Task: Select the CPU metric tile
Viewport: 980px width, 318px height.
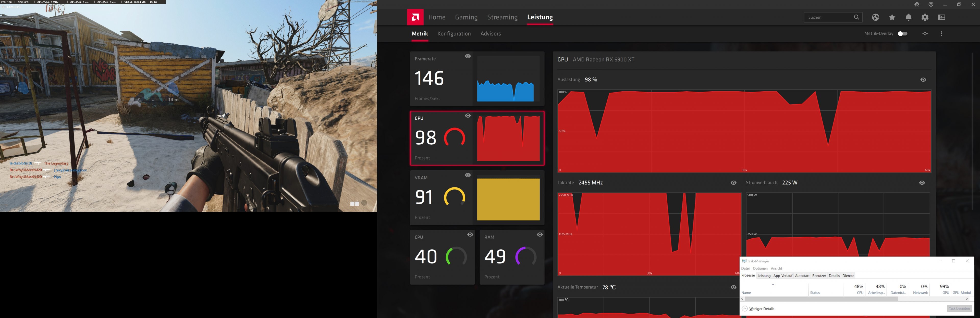Action: pyautogui.click(x=442, y=257)
